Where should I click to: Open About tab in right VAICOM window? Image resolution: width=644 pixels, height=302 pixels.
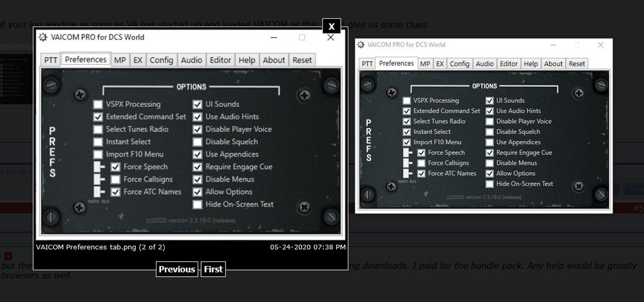point(553,64)
